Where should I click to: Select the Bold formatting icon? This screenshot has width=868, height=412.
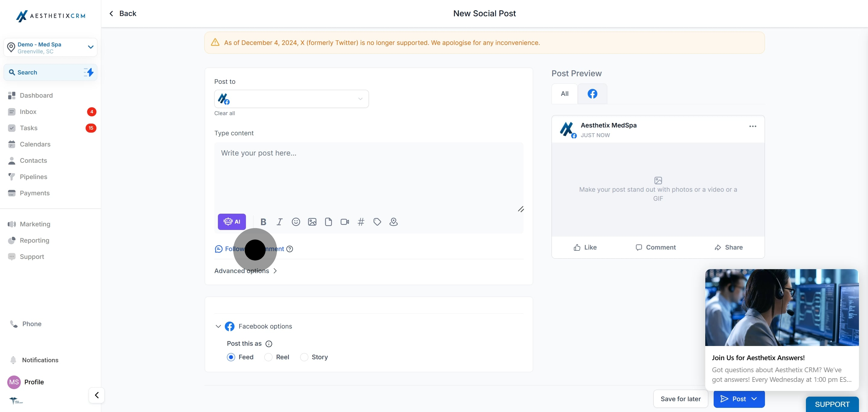pyautogui.click(x=263, y=222)
